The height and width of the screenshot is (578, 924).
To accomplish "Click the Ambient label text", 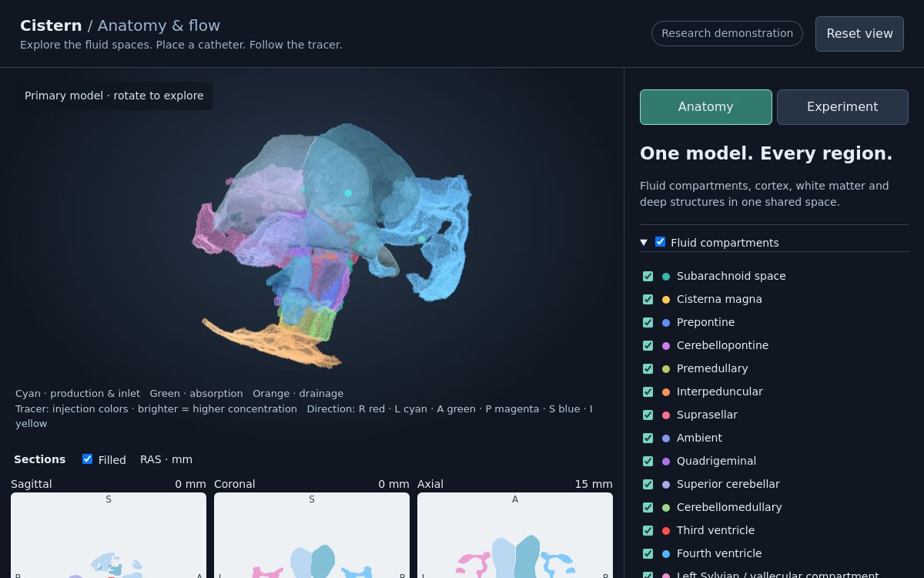I will [x=699, y=438].
